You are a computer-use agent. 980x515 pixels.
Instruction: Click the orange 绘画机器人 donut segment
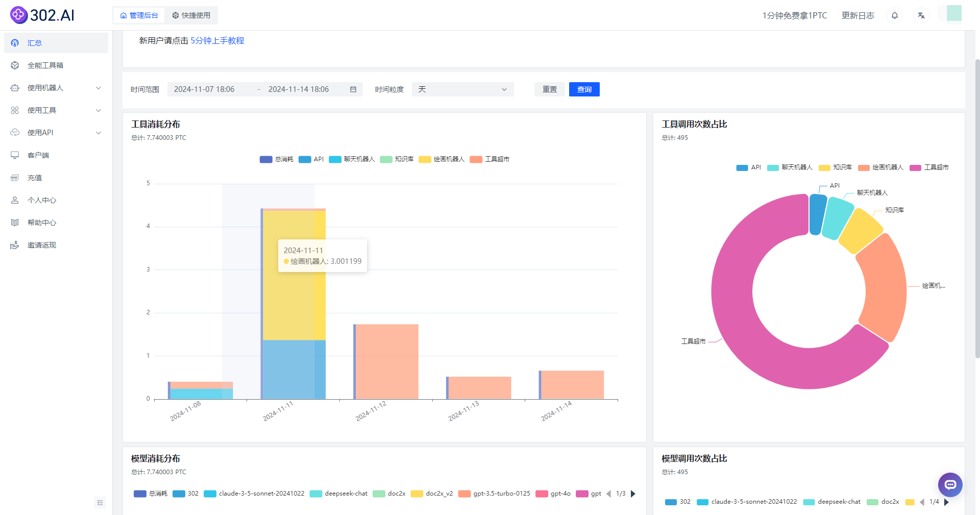coord(886,288)
